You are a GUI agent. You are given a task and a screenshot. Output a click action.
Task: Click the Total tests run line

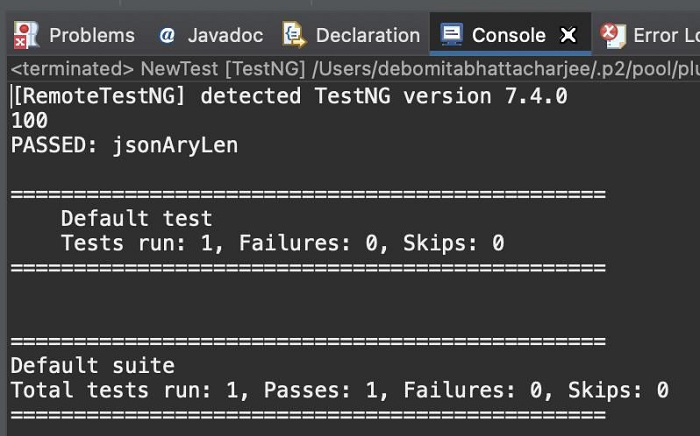pyautogui.click(x=339, y=390)
